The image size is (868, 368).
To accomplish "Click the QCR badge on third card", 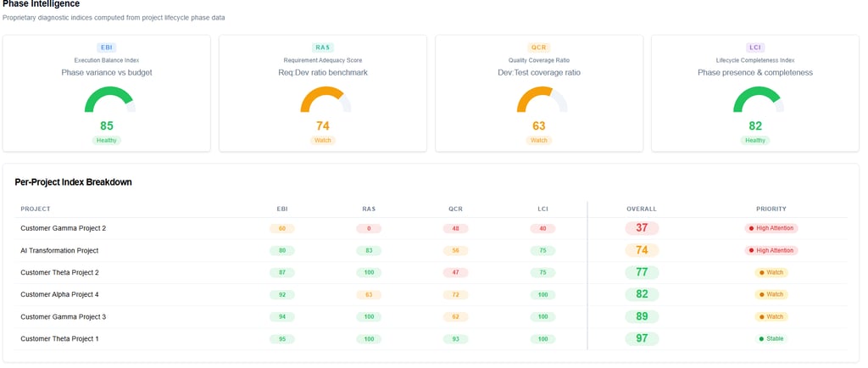I will click(538, 47).
